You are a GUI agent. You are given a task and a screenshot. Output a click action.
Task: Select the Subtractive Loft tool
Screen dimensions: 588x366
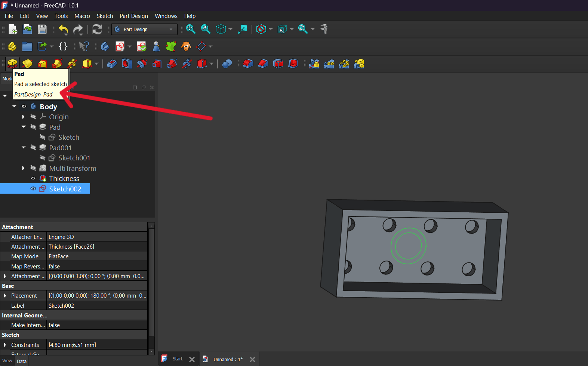tap(157, 64)
